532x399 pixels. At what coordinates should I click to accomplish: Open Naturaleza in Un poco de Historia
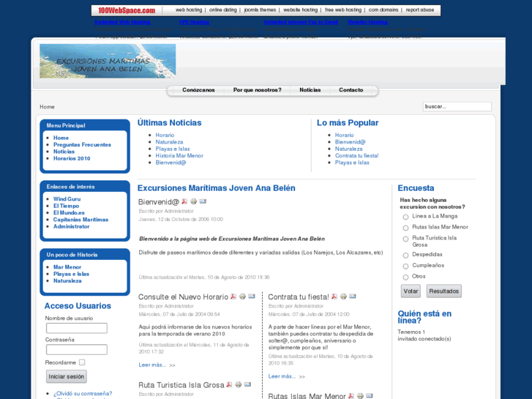pyautogui.click(x=67, y=280)
